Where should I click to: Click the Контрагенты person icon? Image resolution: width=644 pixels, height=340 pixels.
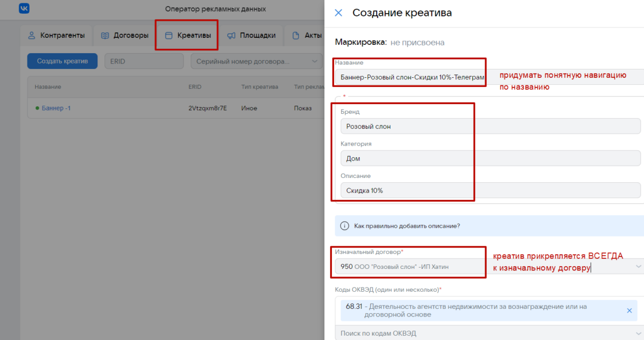coord(32,35)
